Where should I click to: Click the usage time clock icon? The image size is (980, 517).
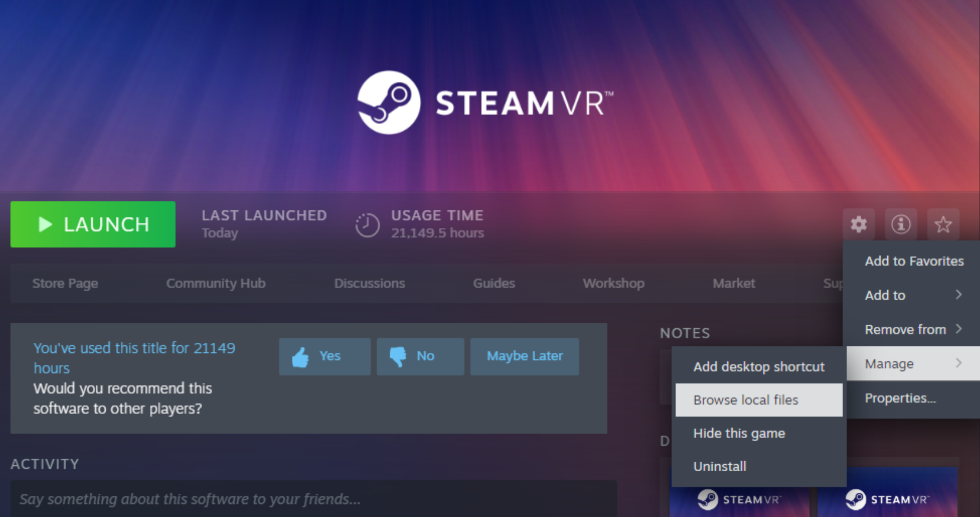(x=367, y=225)
